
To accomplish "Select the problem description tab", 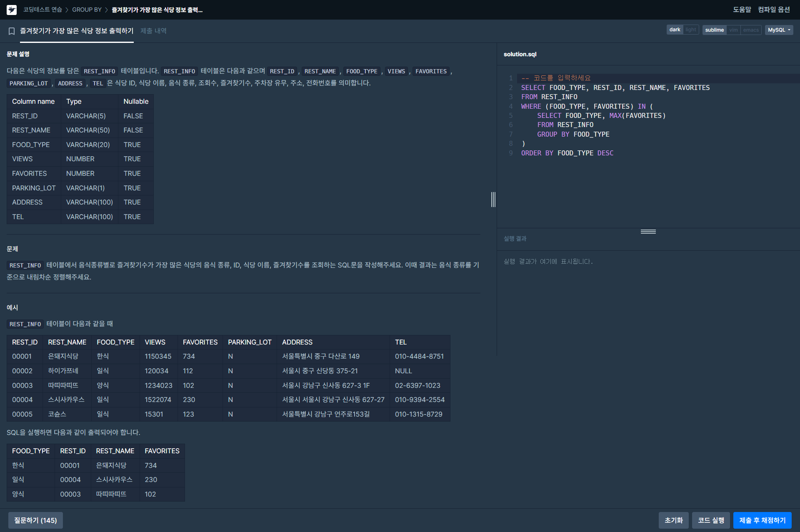I will tap(77, 31).
